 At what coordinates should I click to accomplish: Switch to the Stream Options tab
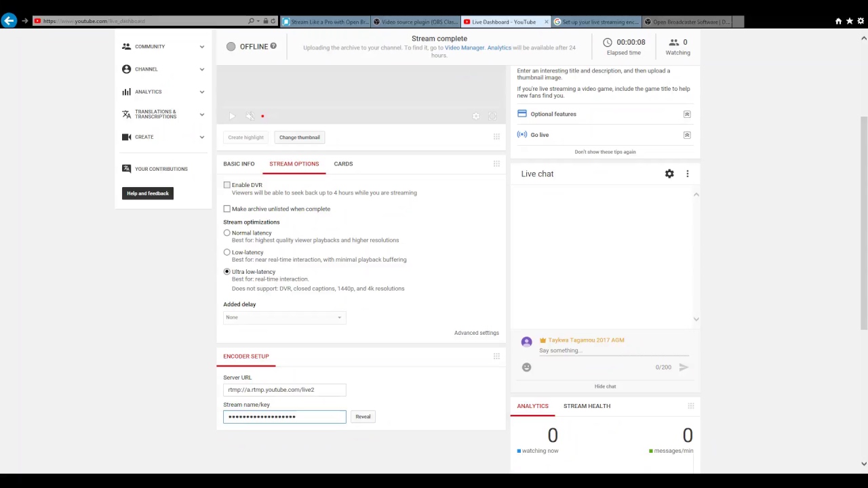point(294,164)
